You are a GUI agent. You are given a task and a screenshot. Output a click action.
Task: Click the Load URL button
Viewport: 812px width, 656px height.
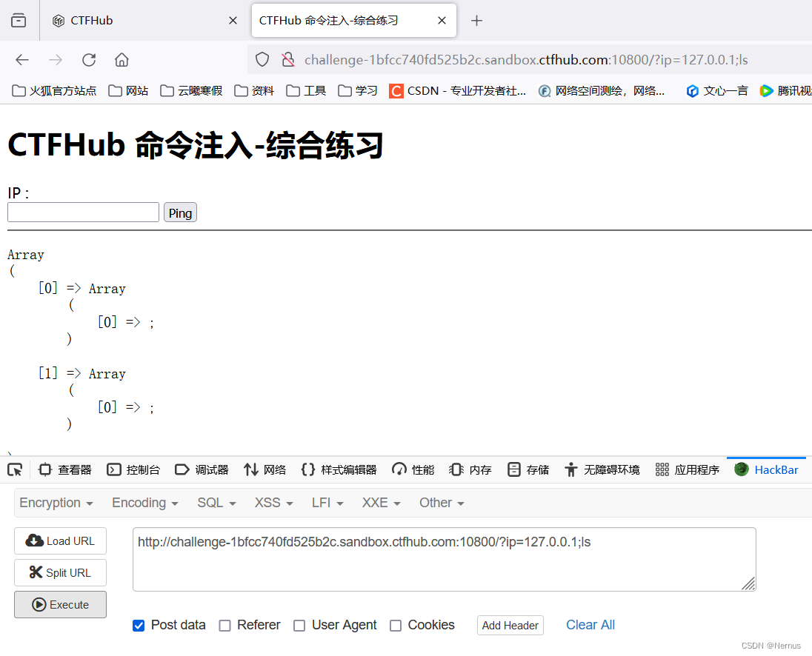pyautogui.click(x=61, y=541)
